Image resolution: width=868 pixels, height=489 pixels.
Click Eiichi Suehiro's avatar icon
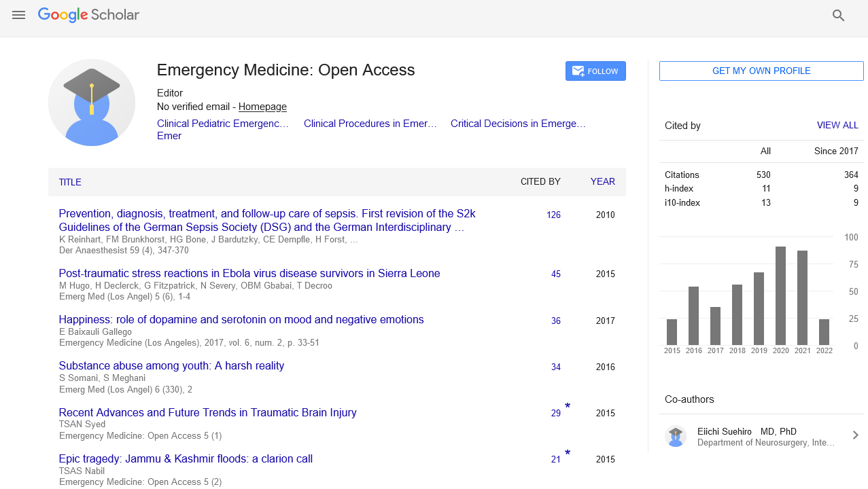point(676,436)
